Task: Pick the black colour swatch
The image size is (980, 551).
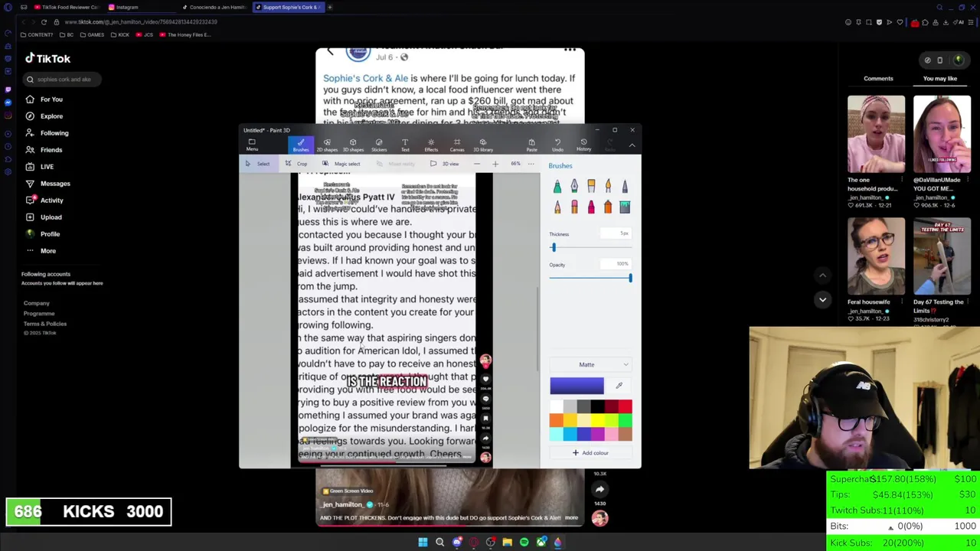Action: [597, 406]
